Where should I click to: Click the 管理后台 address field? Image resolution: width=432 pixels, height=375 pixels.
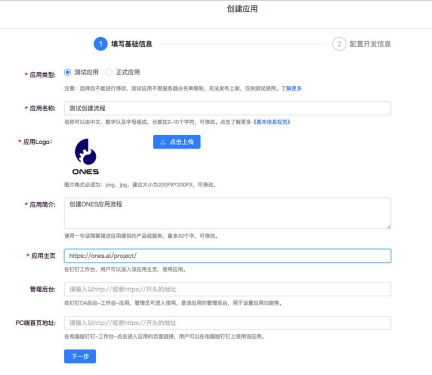click(227, 289)
